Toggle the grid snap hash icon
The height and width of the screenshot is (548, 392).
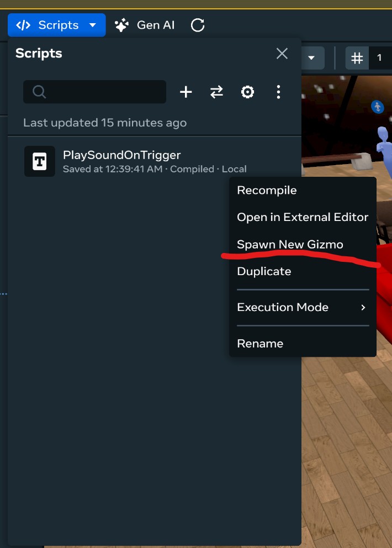(357, 57)
